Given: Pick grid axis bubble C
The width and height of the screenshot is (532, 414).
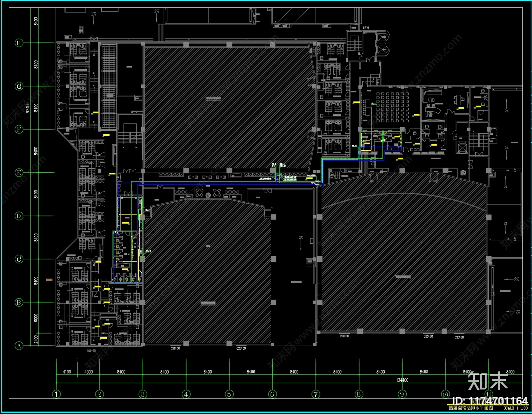Looking at the screenshot, I should click(19, 259).
